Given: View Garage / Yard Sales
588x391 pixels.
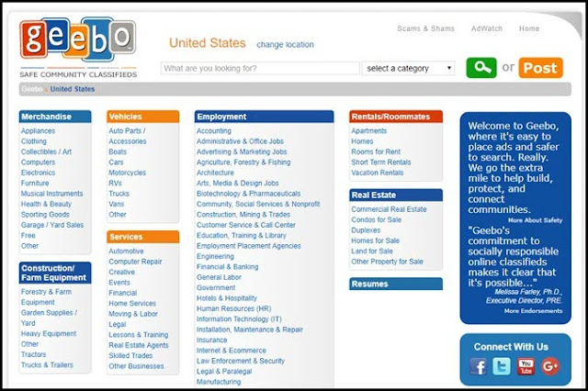Looking at the screenshot, I should coord(52,225).
